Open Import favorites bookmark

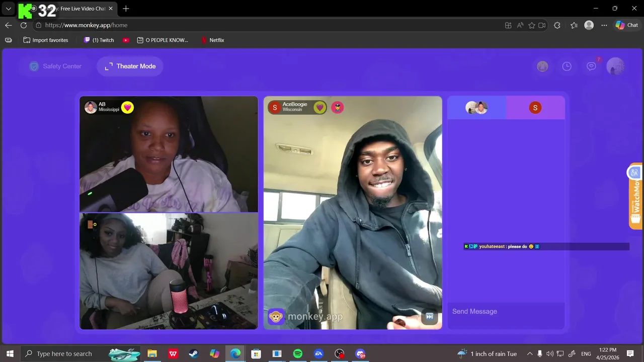pos(45,40)
